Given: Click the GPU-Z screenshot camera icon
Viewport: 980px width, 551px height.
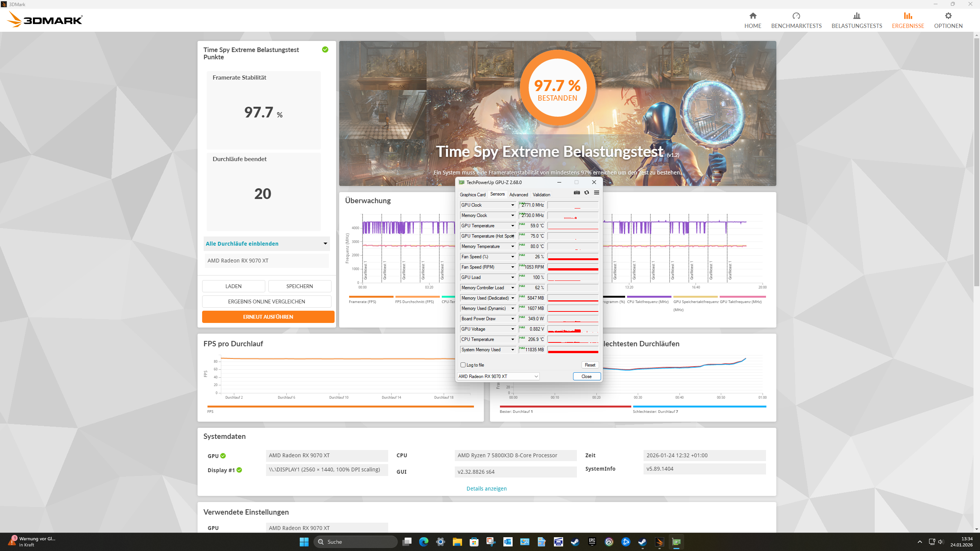Looking at the screenshot, I should 577,192.
